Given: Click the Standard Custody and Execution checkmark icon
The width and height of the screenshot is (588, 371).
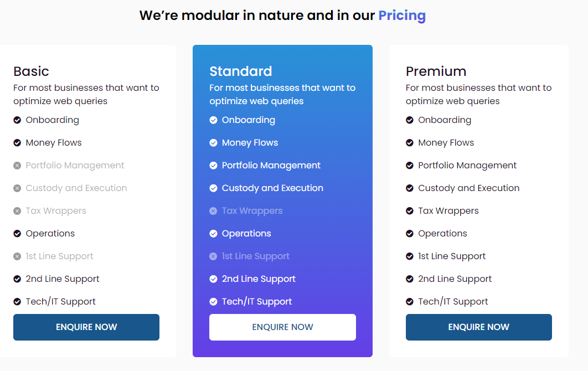Looking at the screenshot, I should tap(213, 188).
